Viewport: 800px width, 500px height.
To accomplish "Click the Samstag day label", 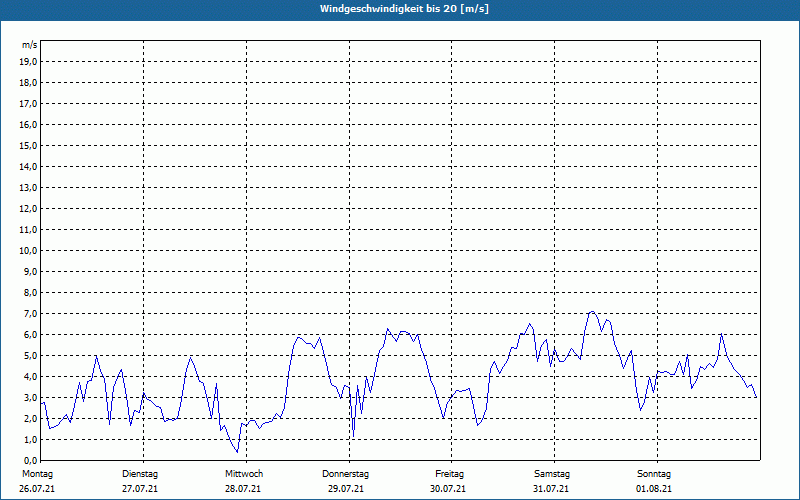I will (x=552, y=474).
